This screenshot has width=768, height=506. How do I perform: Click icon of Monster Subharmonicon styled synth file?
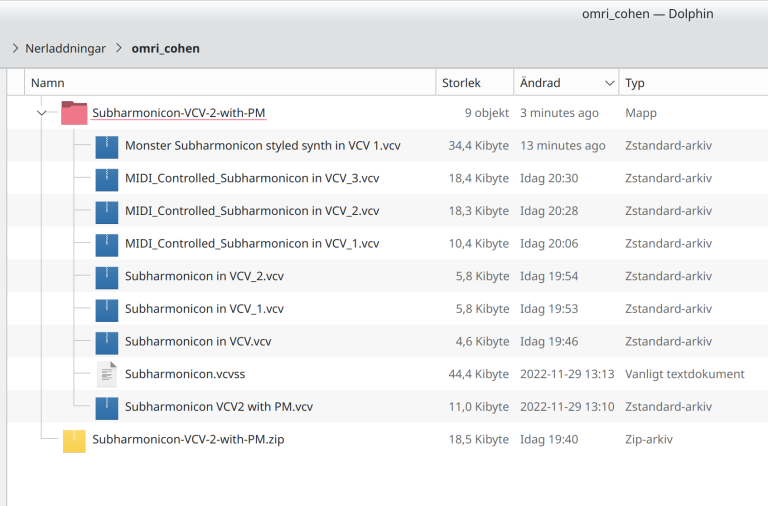pyautogui.click(x=107, y=147)
